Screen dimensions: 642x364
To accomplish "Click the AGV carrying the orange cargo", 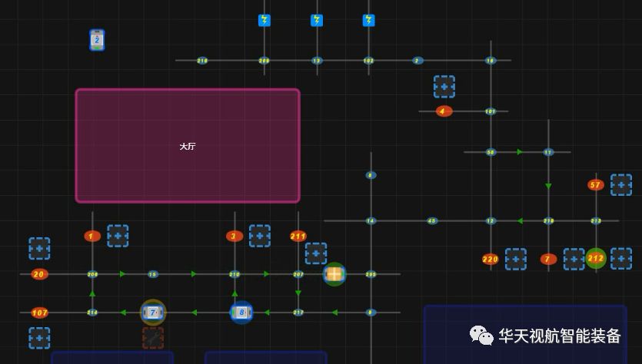I will click(x=334, y=274).
